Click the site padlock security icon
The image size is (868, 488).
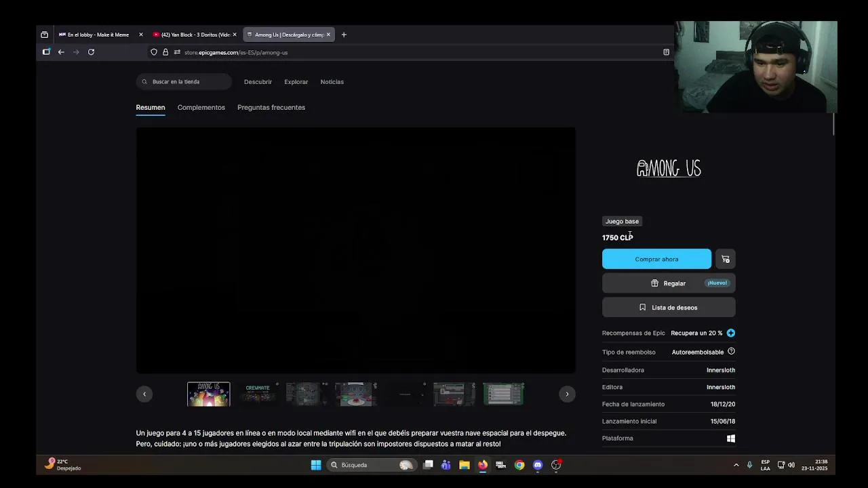click(x=165, y=52)
